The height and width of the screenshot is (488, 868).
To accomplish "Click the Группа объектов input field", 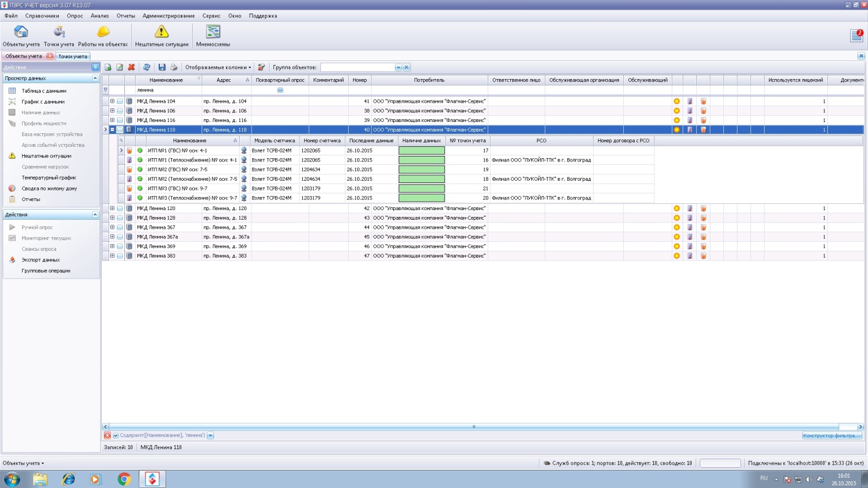I will point(358,67).
